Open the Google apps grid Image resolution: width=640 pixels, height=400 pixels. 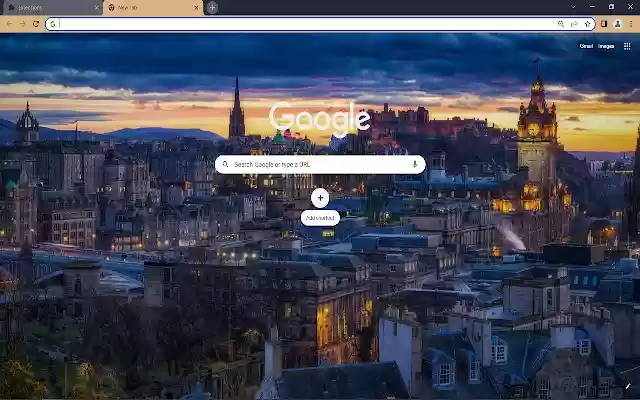[627, 46]
